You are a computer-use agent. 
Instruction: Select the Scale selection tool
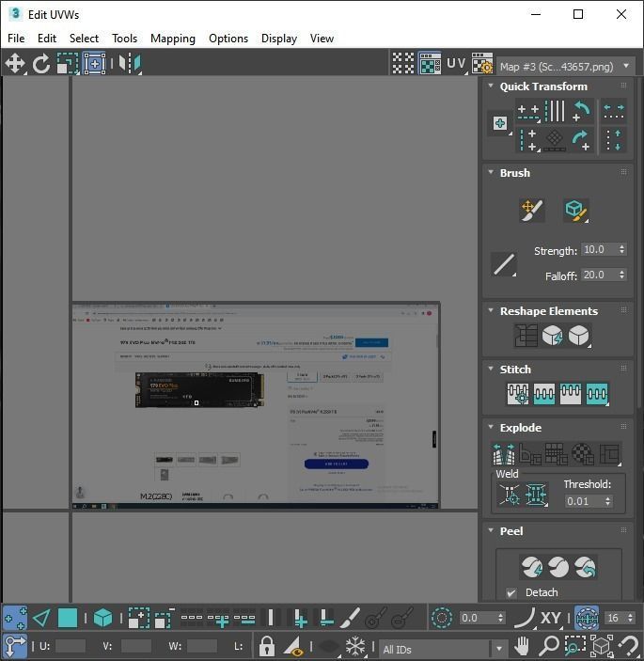pyautogui.click(x=68, y=64)
